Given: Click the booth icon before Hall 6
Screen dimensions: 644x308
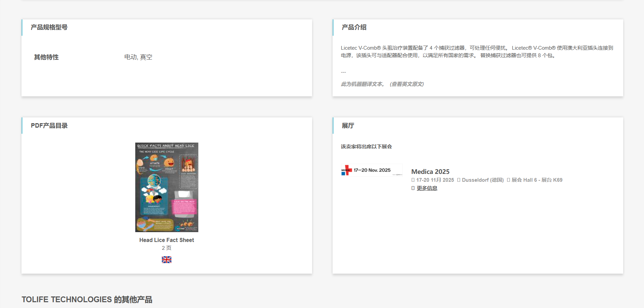Looking at the screenshot, I should coord(508,180).
